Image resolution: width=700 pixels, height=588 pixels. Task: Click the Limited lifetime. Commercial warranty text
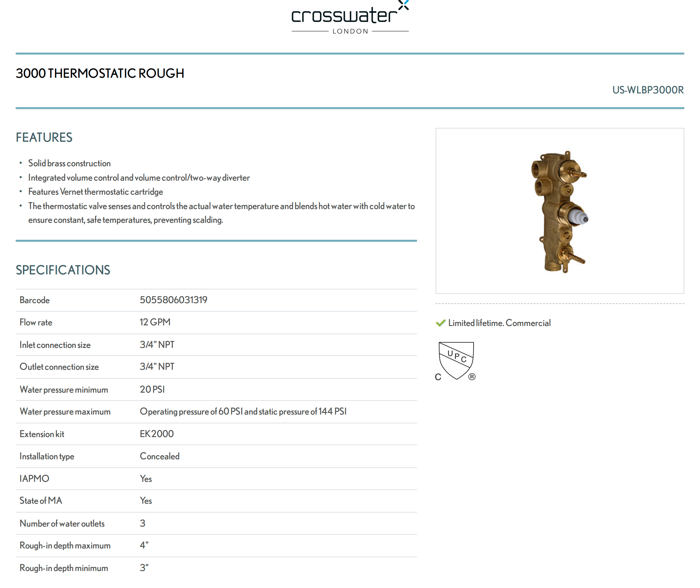coord(499,323)
